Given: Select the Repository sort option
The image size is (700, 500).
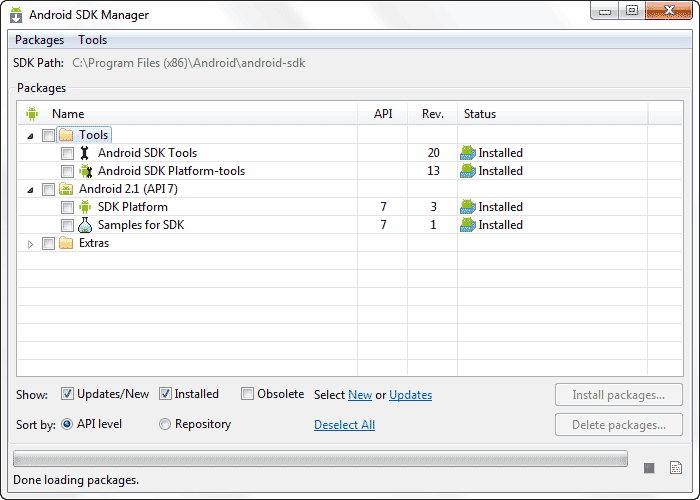Looking at the screenshot, I should point(165,424).
